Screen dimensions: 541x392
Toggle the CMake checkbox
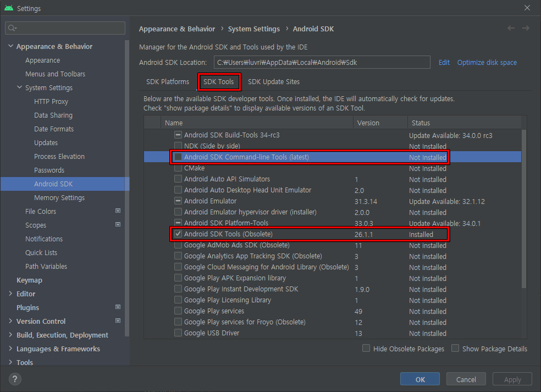pos(178,168)
